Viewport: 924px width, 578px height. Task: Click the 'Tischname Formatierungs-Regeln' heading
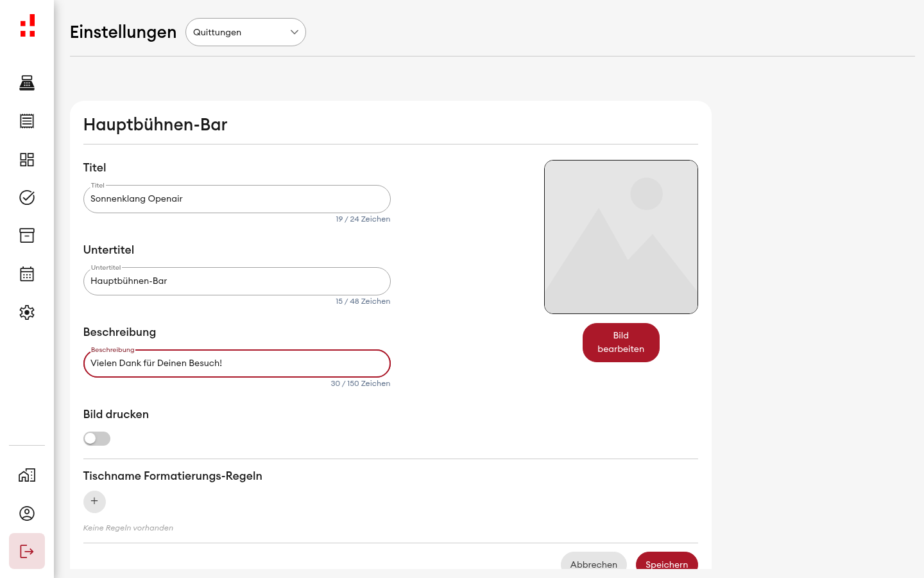173,476
